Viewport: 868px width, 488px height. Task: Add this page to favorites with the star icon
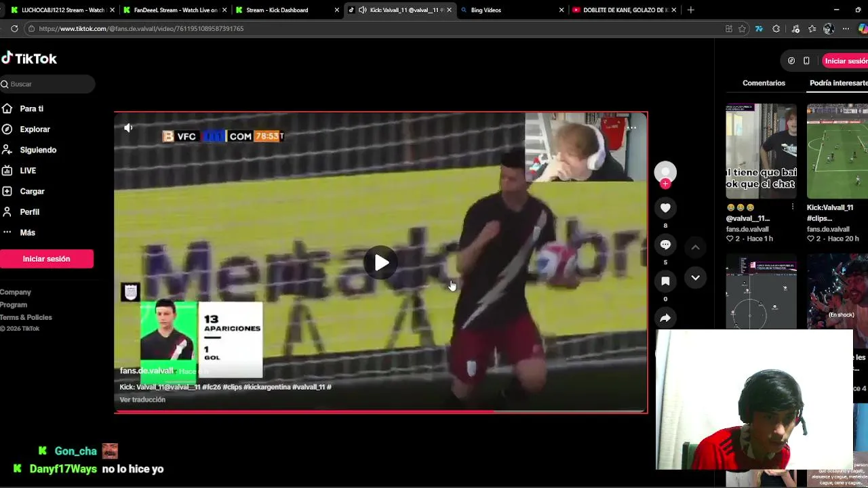743,28
